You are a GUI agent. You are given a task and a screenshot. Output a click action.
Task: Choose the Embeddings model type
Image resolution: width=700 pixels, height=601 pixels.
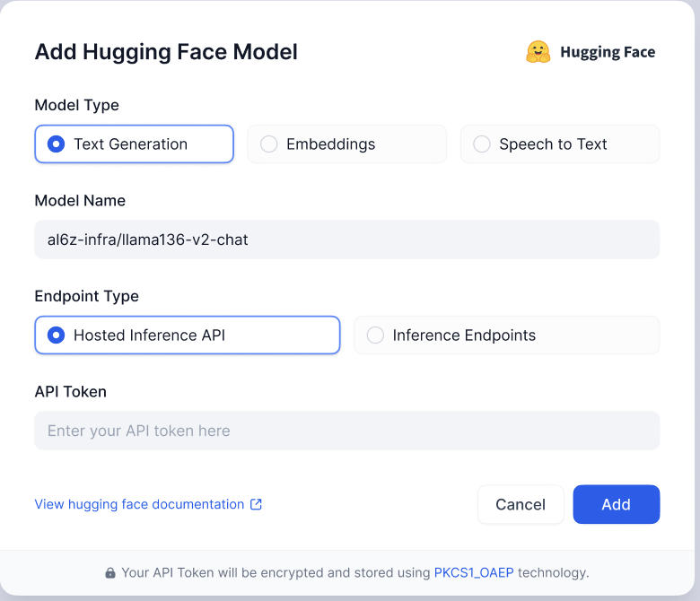(346, 144)
